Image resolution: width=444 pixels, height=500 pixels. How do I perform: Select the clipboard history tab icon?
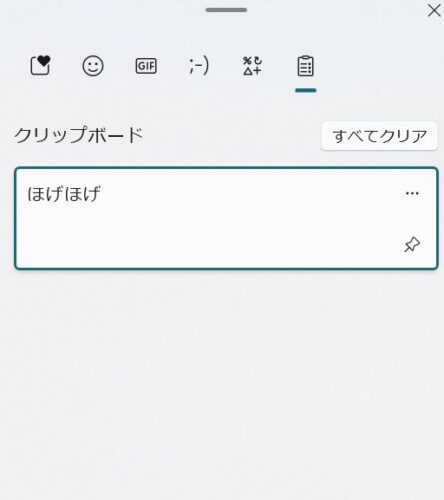tap(305, 66)
